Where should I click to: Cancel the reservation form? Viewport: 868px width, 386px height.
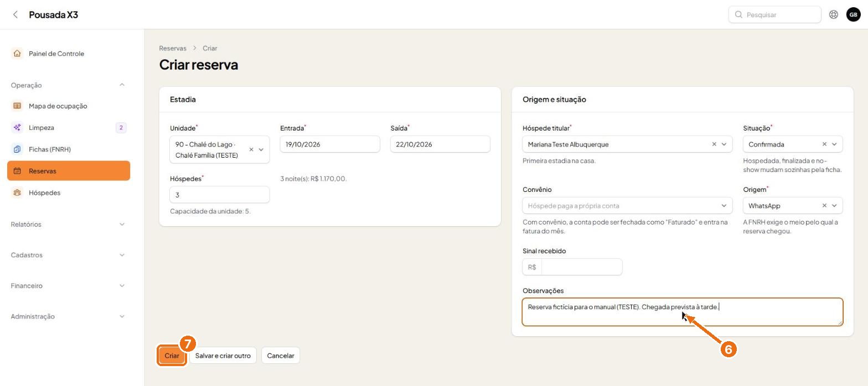(x=281, y=356)
